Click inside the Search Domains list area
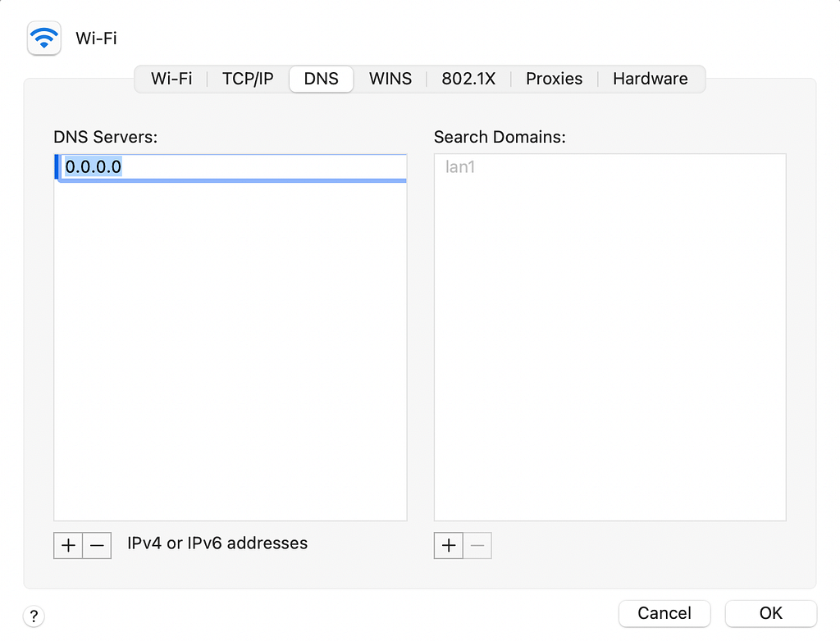 pos(609,344)
